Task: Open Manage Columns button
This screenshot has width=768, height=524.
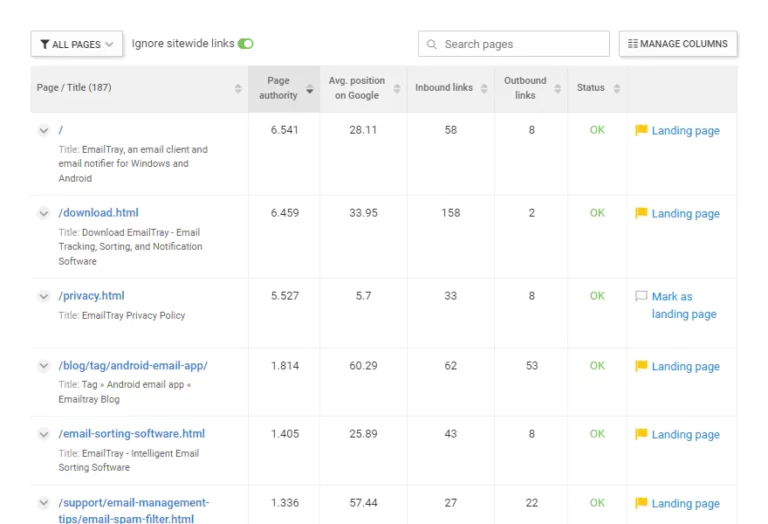Action: (x=678, y=44)
